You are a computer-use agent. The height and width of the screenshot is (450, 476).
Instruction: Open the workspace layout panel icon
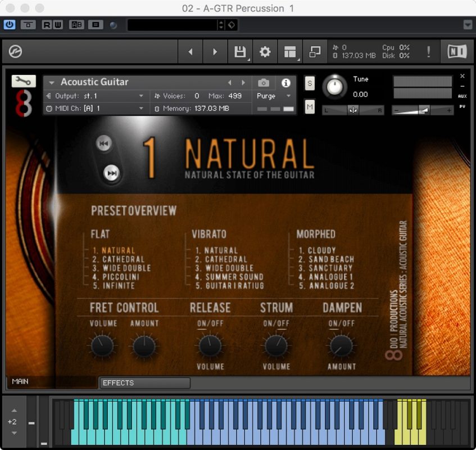coord(290,52)
